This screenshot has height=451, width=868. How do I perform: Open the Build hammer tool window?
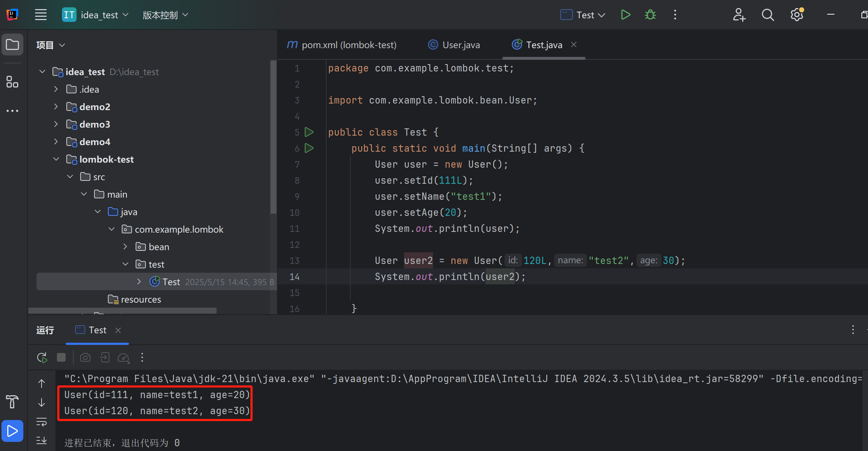coord(12,401)
